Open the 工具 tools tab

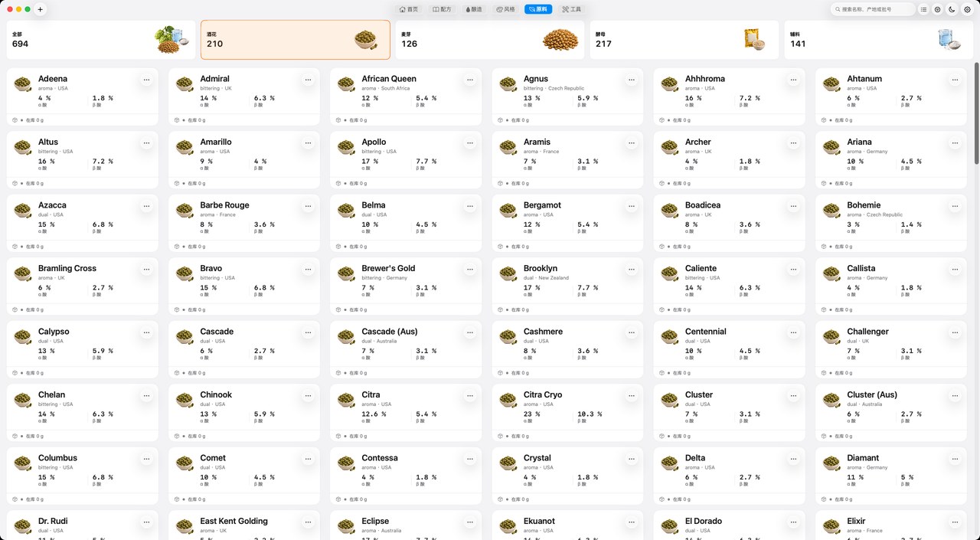pyautogui.click(x=571, y=9)
